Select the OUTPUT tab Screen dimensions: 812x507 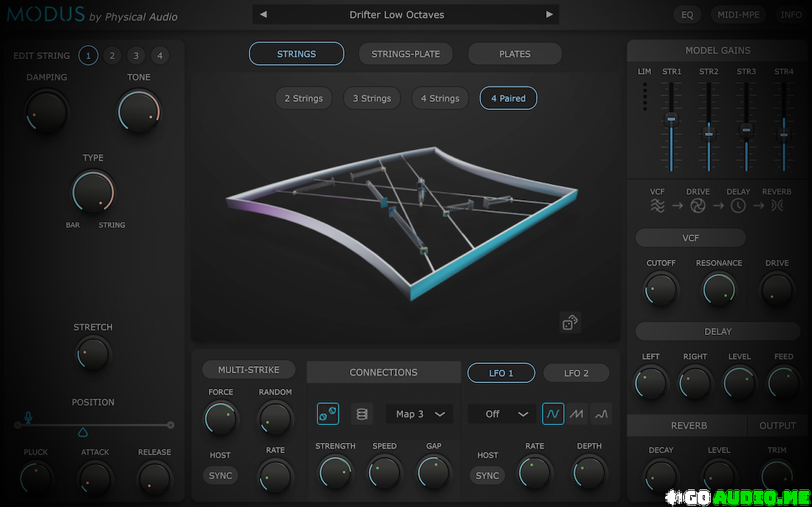(777, 426)
